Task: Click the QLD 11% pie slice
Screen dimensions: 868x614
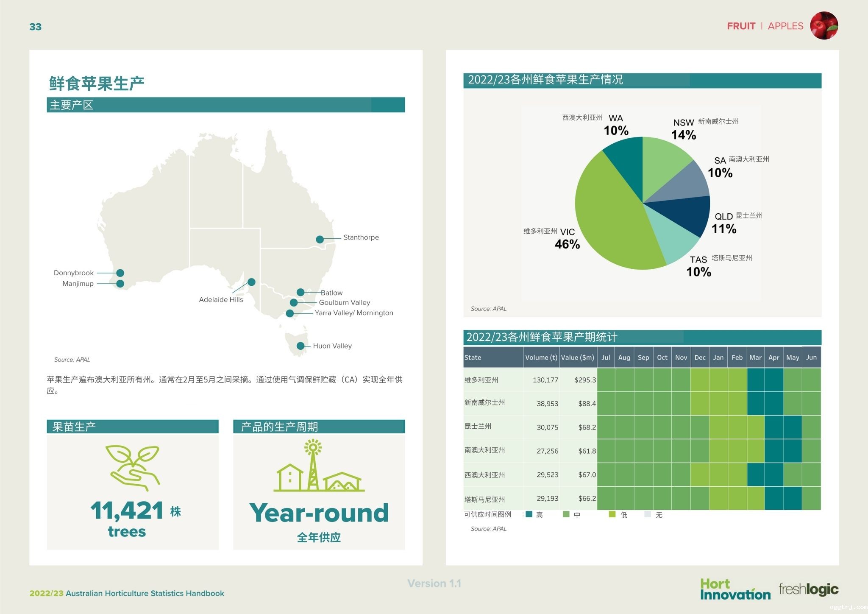Action: pyautogui.click(x=687, y=214)
